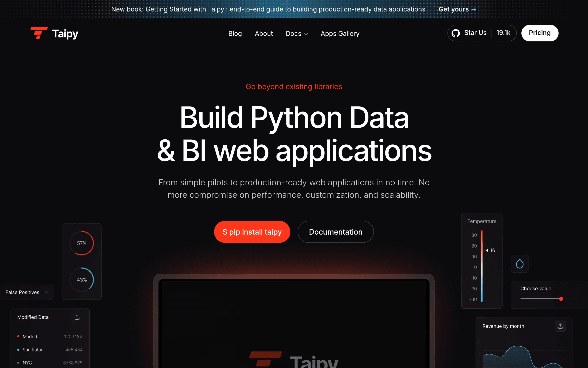Image resolution: width=588 pixels, height=368 pixels.
Task: Open the False Positives dropdown
Action: click(27, 292)
